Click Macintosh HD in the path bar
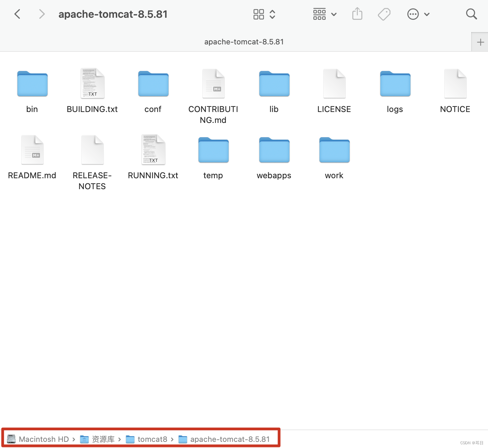Screen dimensions: 488x448 38,439
